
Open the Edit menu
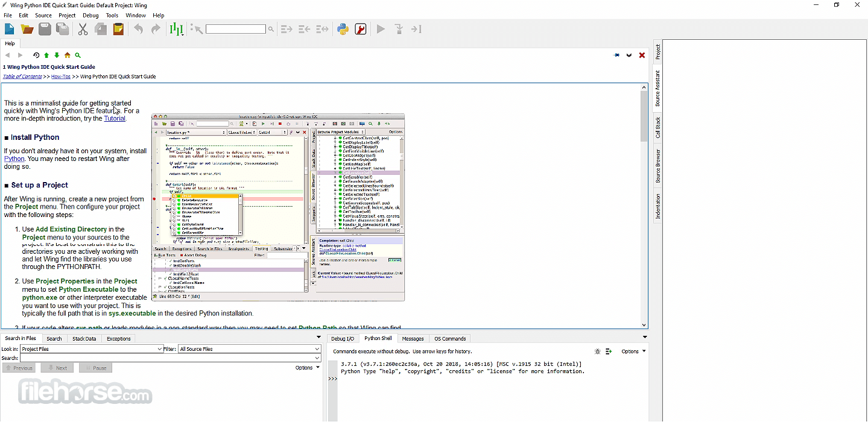pyautogui.click(x=24, y=15)
